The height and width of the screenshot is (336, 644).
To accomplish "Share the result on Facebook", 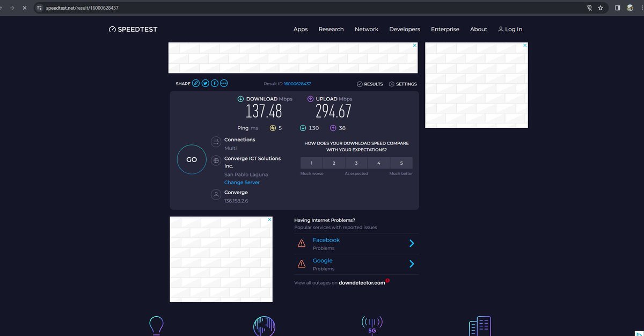I will 215,83.
